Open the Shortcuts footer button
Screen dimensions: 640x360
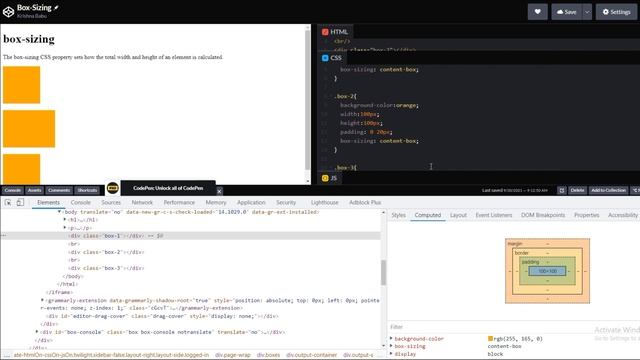87,190
